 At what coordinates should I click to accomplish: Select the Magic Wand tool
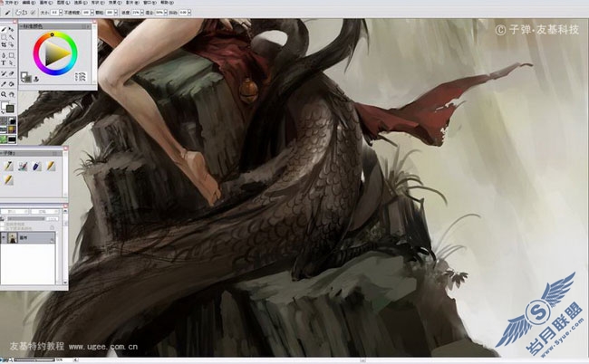pyautogui.click(x=11, y=37)
